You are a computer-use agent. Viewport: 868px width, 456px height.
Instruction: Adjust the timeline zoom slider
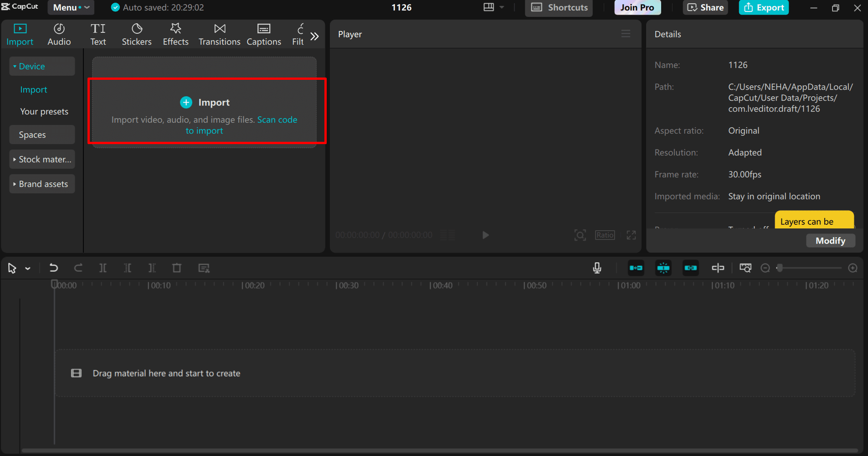780,268
